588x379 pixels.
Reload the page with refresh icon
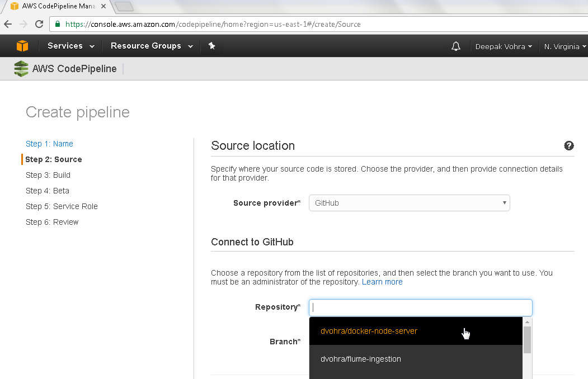click(x=39, y=25)
